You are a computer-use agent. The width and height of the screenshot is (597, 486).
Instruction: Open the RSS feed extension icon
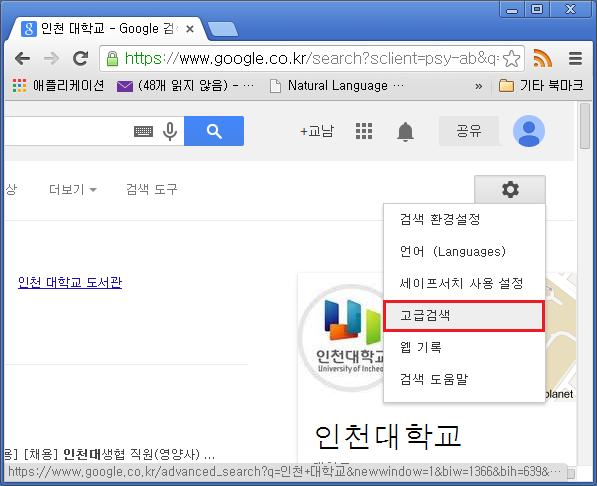click(543, 59)
